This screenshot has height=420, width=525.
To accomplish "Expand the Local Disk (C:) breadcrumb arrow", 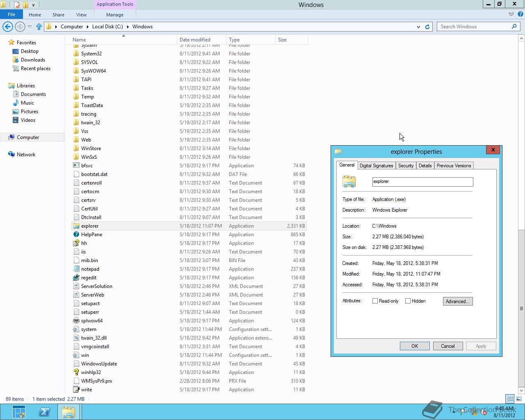I will (128, 27).
